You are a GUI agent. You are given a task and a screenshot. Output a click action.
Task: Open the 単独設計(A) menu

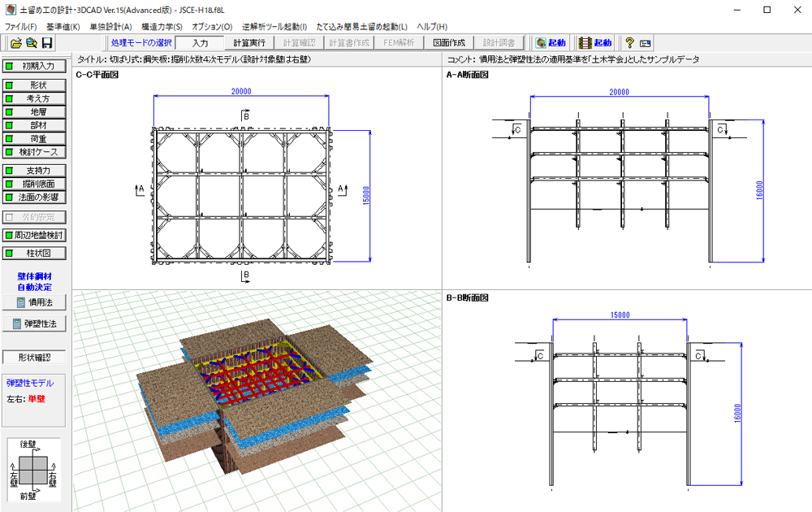coord(110,27)
